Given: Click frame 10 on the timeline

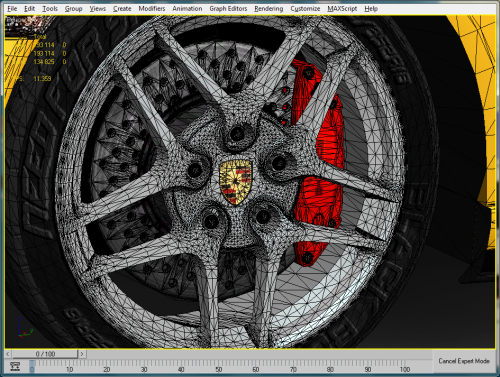Looking at the screenshot, I should (69, 369).
